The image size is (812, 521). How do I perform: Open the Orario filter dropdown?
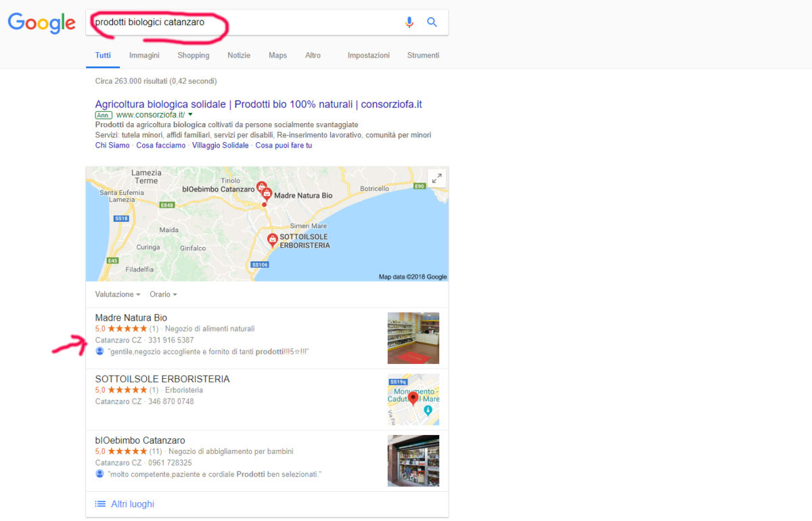[x=163, y=294]
